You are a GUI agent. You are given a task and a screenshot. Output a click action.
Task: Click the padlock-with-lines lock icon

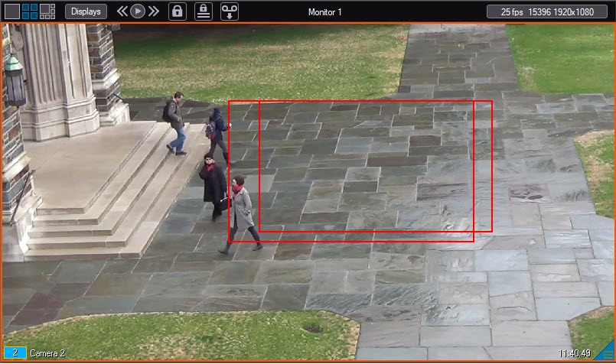204,11
